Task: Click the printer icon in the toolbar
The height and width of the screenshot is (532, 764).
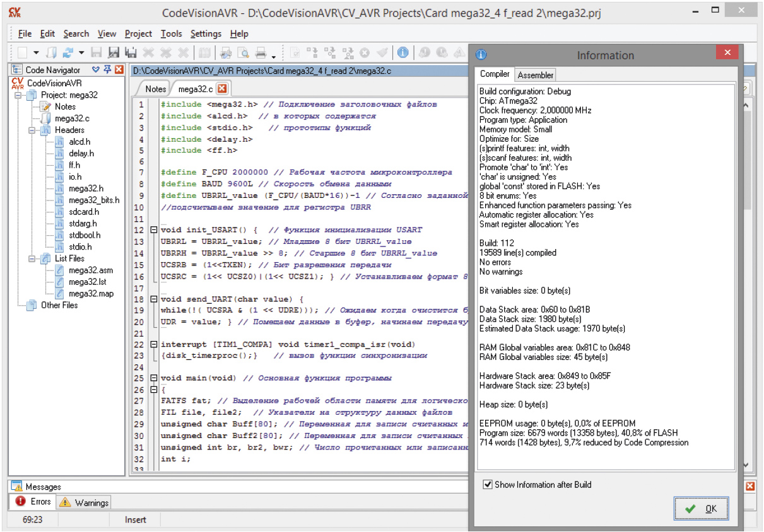Action: 261,53
